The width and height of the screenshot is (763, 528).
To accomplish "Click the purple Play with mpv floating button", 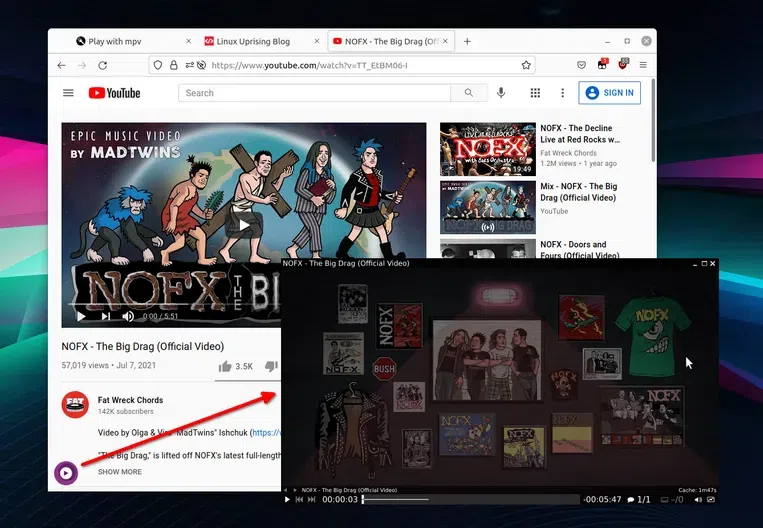I will (x=66, y=473).
